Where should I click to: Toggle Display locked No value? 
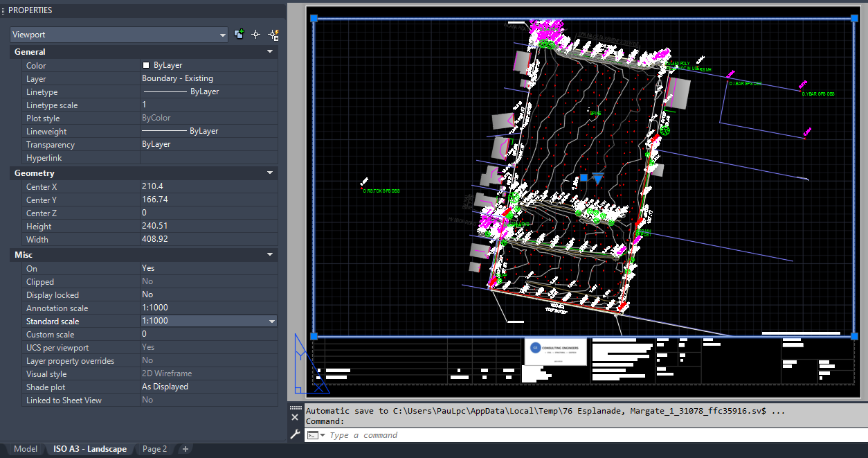tap(209, 294)
